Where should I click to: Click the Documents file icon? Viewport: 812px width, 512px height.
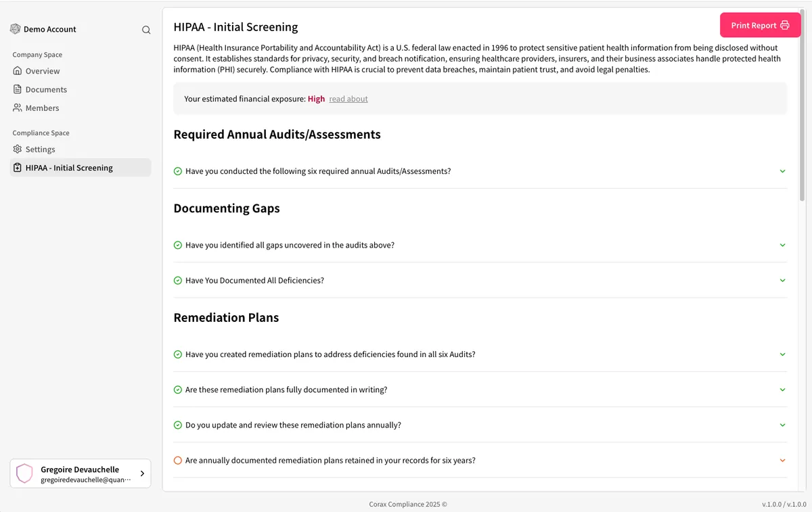click(18, 89)
